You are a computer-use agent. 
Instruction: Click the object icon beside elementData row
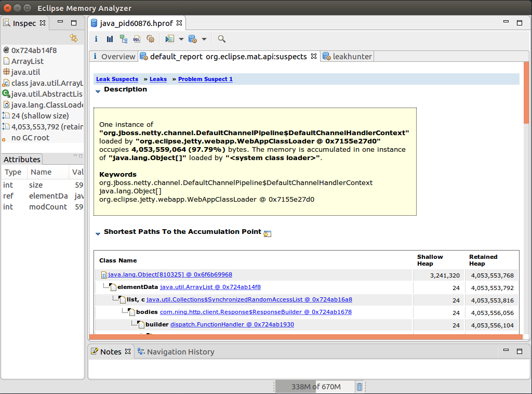pos(113,287)
